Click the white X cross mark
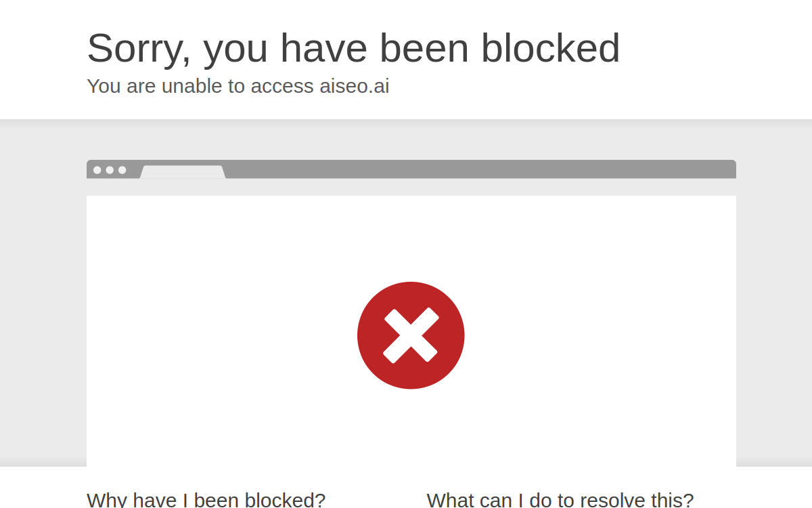This screenshot has width=812, height=508. (x=411, y=335)
